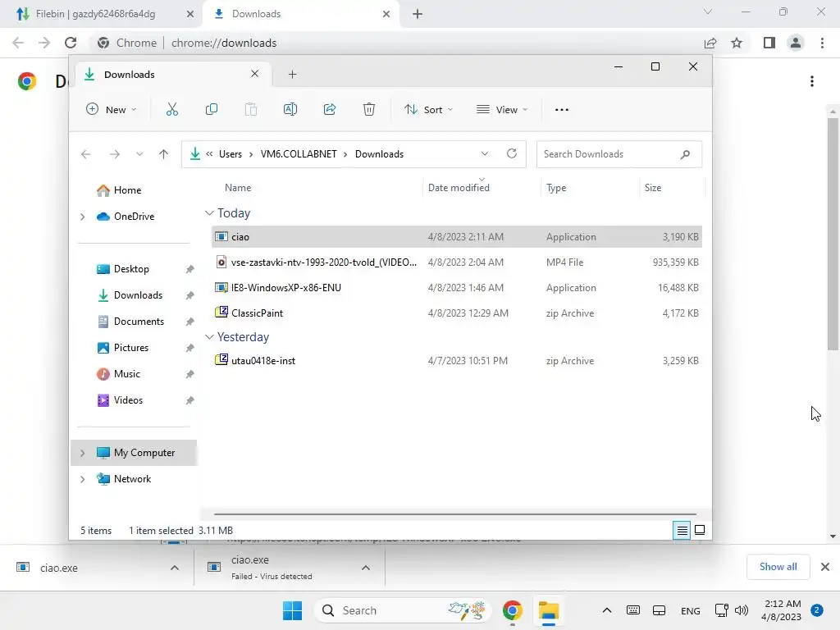Click the Share icon in Explorer toolbar
The image size is (840, 630).
point(330,110)
